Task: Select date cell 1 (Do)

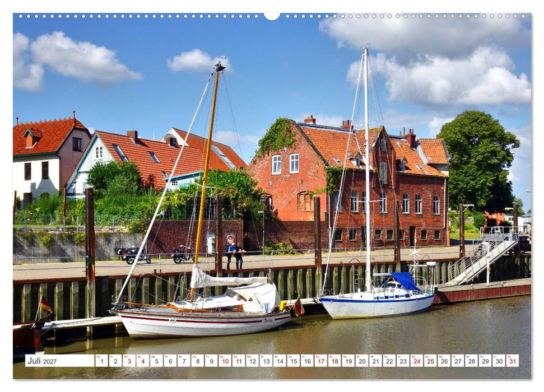Action: point(101,361)
